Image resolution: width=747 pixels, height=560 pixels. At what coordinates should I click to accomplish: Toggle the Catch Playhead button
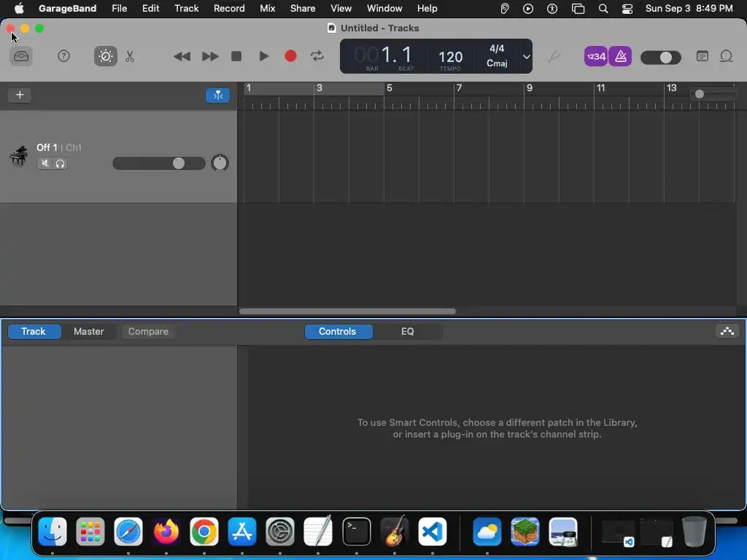coord(217,96)
